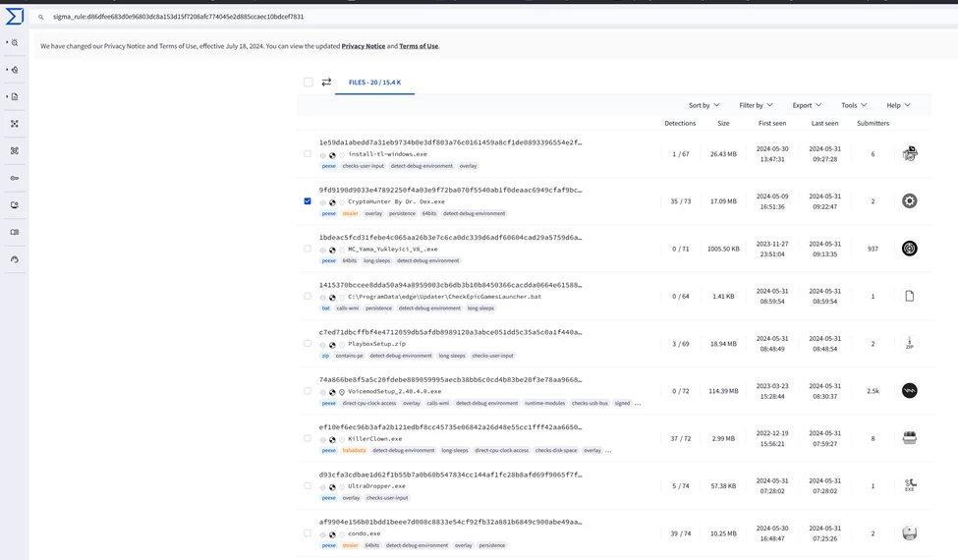Viewport: 958px width, 560px height.
Task: Check the box for install-tl-windows.exe
Action: [308, 154]
